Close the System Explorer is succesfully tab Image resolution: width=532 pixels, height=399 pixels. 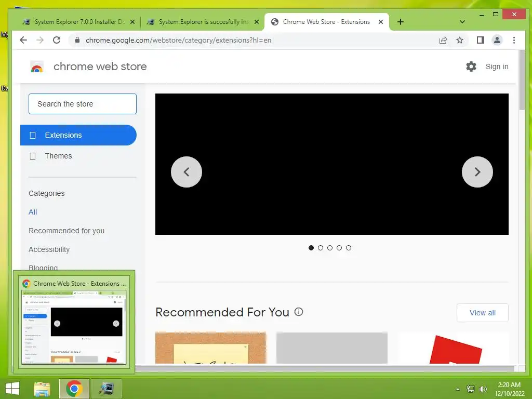click(x=257, y=22)
